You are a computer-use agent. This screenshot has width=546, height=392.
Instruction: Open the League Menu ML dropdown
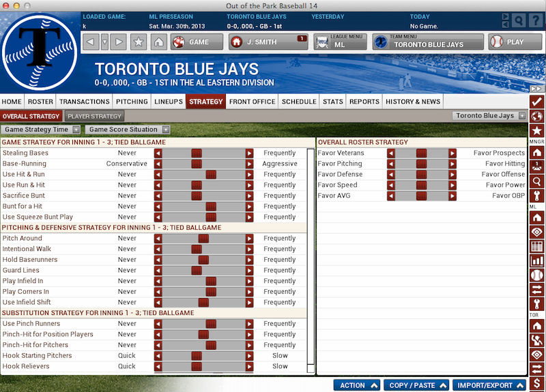pos(340,42)
